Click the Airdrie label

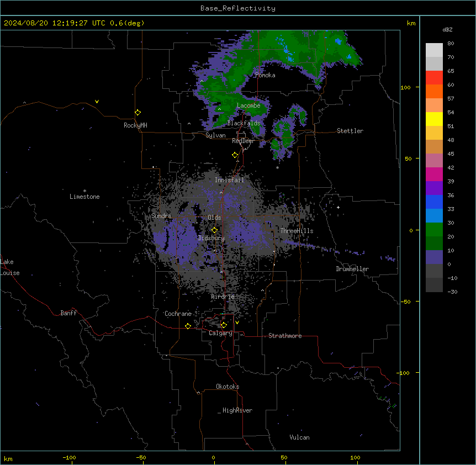223,297
